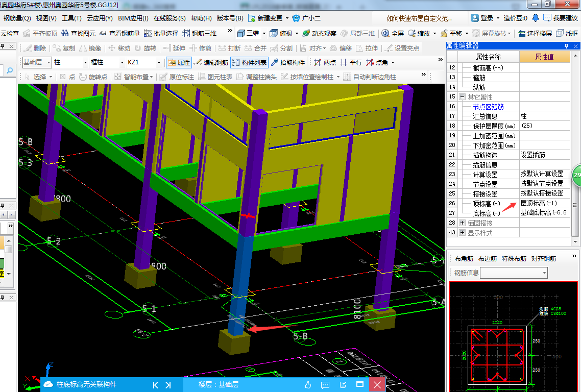The width and height of the screenshot is (581, 392).
Task: Click the 布角筋 button
Action: tap(464, 259)
